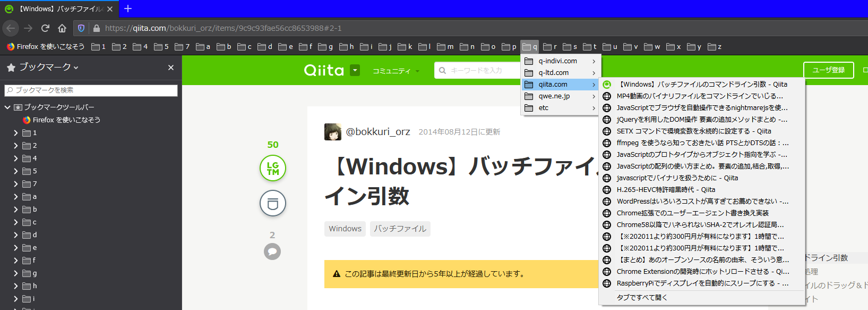
Task: Open ffmpeg PTS DTS bookmark
Action: click(x=702, y=143)
